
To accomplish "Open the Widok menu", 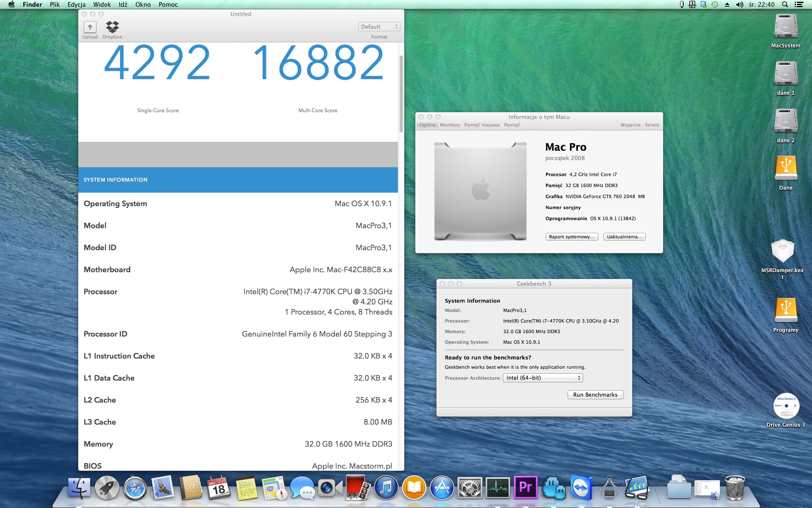I will [x=102, y=5].
